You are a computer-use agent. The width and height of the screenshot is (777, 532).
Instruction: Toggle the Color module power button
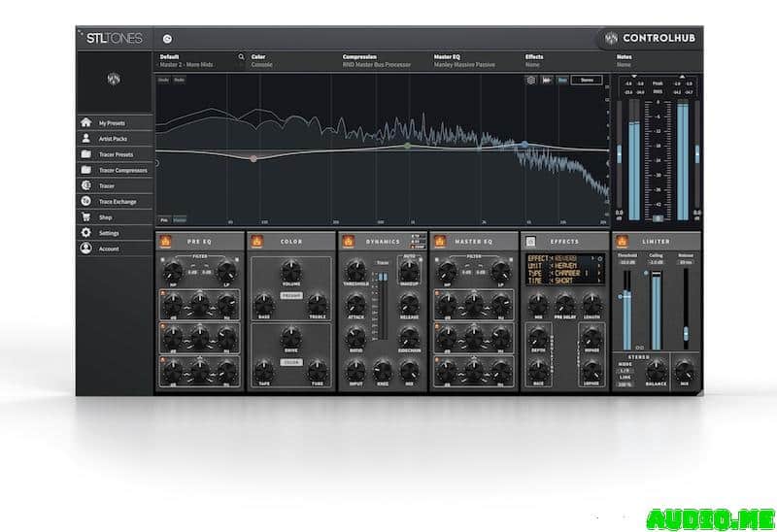256,241
